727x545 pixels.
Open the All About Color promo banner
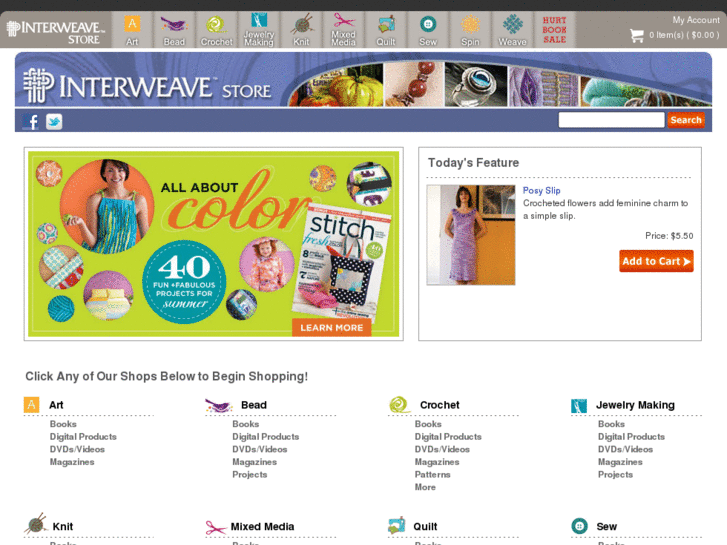[x=213, y=244]
